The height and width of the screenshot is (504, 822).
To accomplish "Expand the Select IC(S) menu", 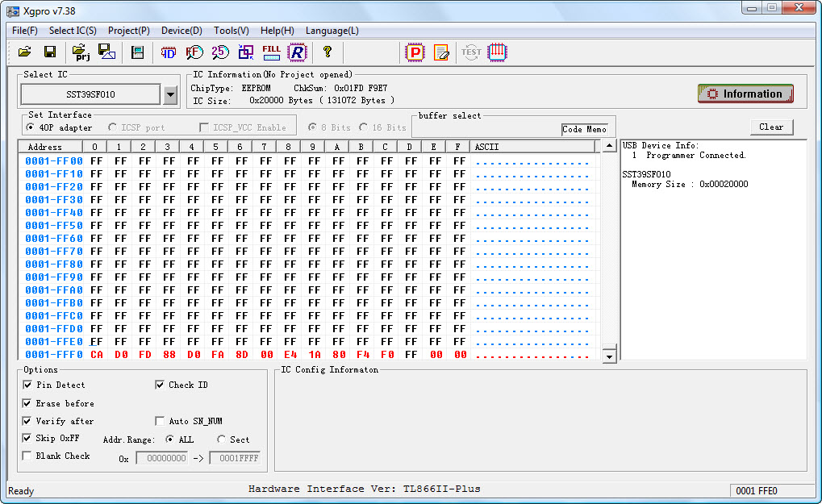I will tap(73, 31).
